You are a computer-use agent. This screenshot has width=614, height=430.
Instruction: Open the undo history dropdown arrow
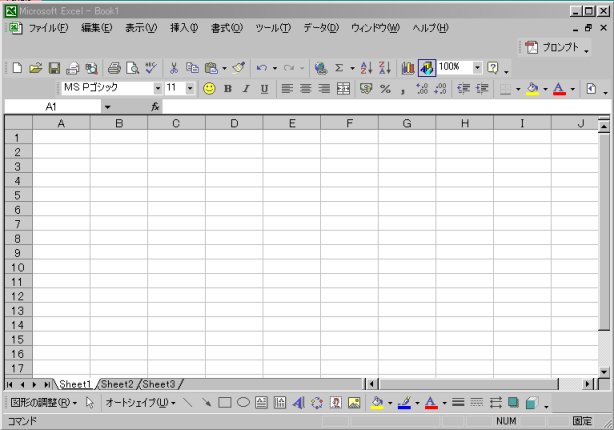274,68
